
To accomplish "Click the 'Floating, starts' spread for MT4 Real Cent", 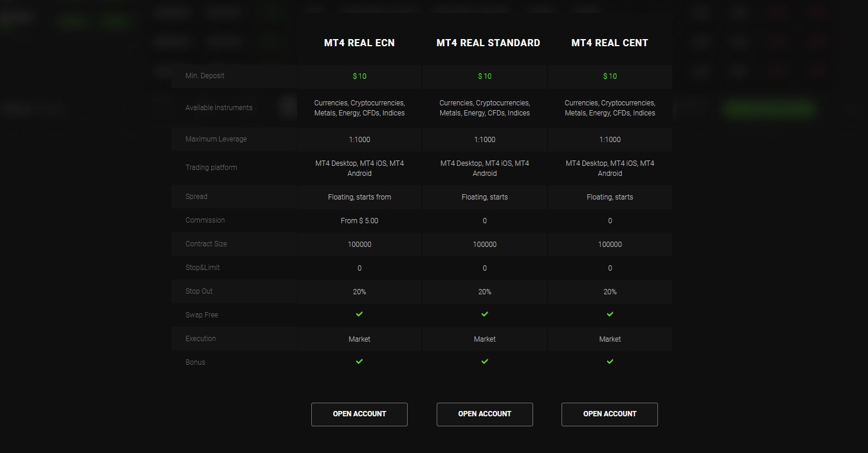I will [610, 197].
